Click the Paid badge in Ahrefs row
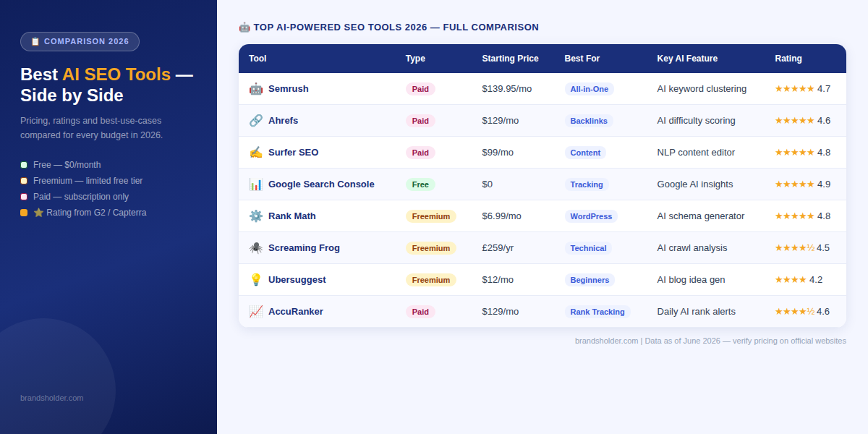Viewport: 868px width, 434px height. (420, 121)
